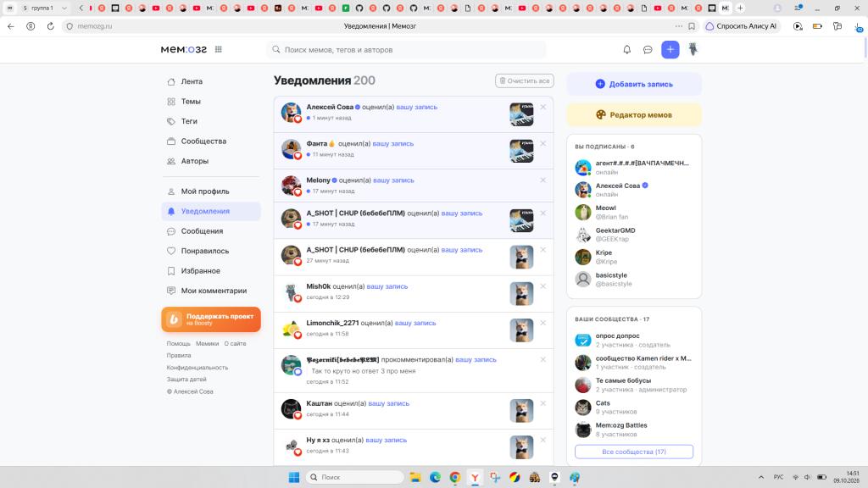Image resolution: width=868 pixels, height=488 pixels.
Task: Dismiss the Melony notification
Action: [x=543, y=180]
